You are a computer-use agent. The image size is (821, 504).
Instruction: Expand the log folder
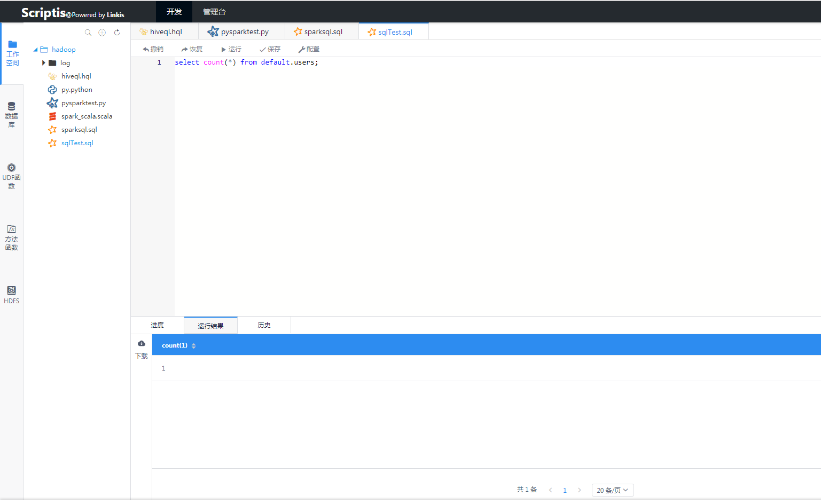tap(44, 63)
